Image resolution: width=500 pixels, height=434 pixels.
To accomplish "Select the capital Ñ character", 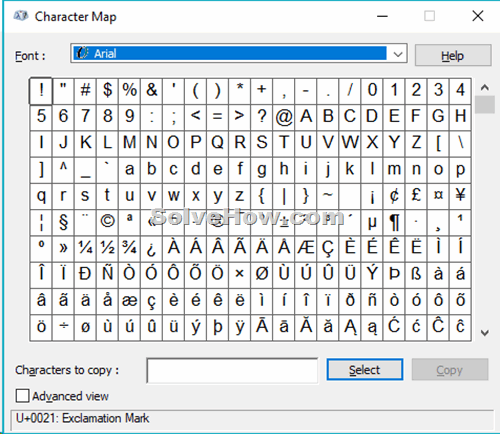I will (x=107, y=275).
